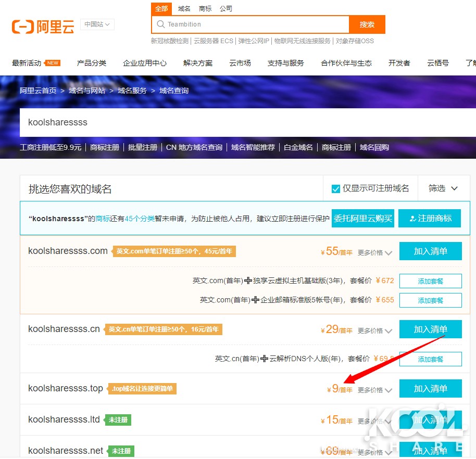The width and height of the screenshot is (476, 459).
Task: Add koolsharessss.top to the list
Action: pos(431,388)
